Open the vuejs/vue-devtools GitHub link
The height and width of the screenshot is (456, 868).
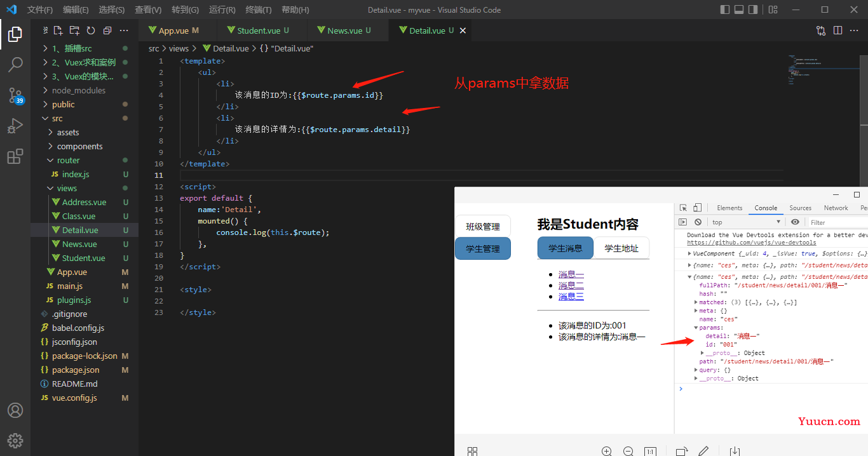click(x=752, y=243)
